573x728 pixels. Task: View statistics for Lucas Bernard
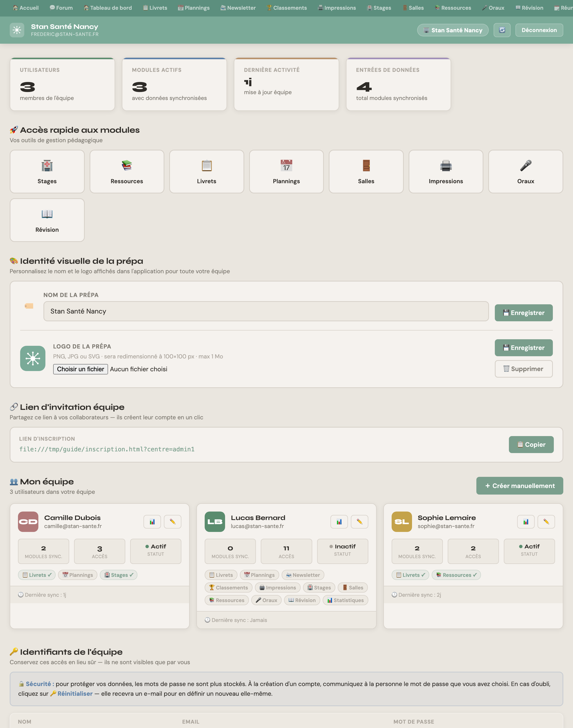339,522
